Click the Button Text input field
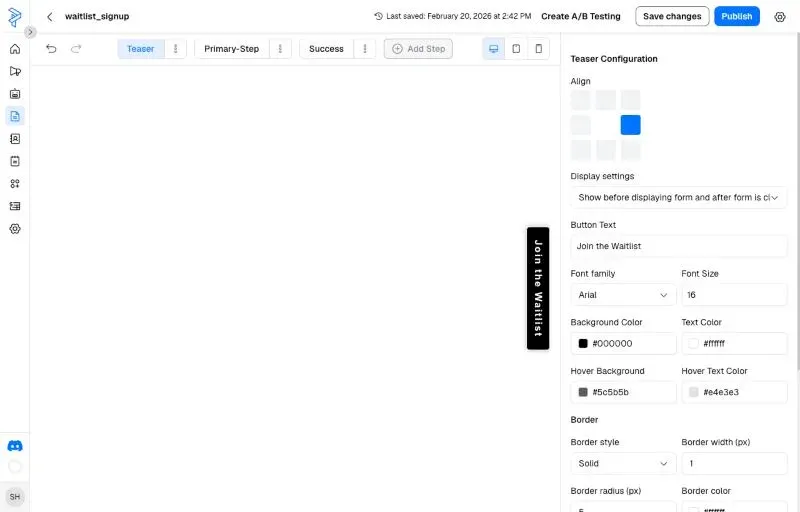The width and height of the screenshot is (800, 512). (679, 246)
